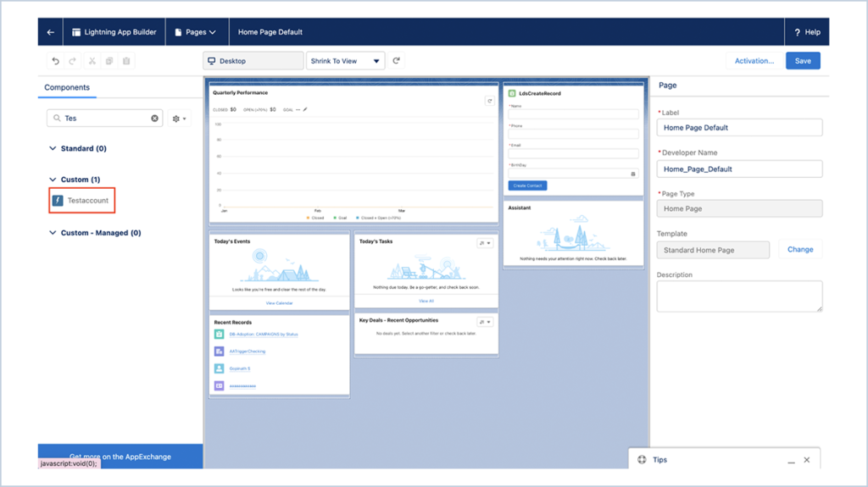Open the AATriggerChecking recent record
Screen dimensions: 868x487
(x=247, y=351)
